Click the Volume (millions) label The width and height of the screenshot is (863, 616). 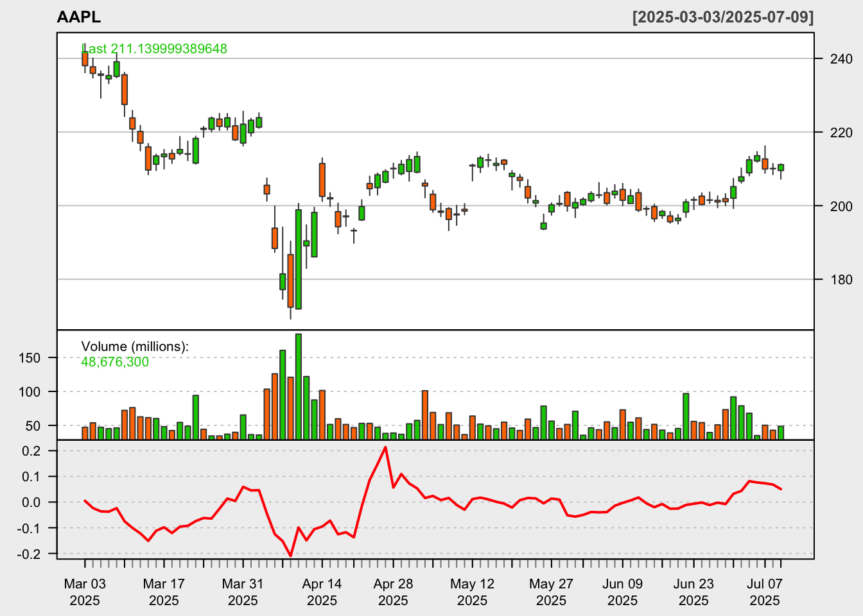pyautogui.click(x=135, y=346)
